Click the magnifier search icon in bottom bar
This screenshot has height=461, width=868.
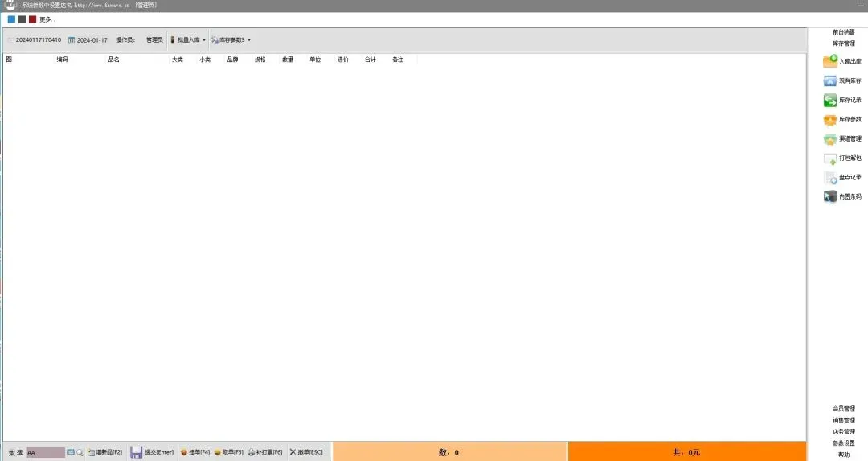pos(80,452)
